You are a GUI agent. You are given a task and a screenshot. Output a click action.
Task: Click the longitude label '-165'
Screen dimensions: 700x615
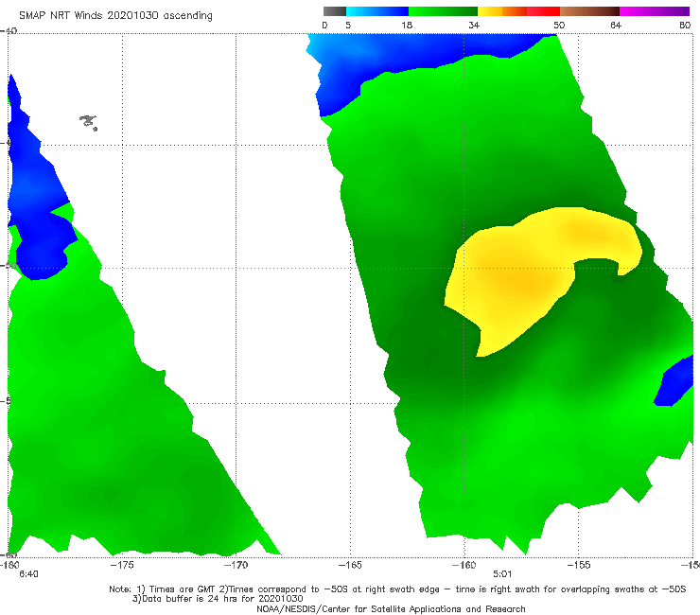coord(350,565)
